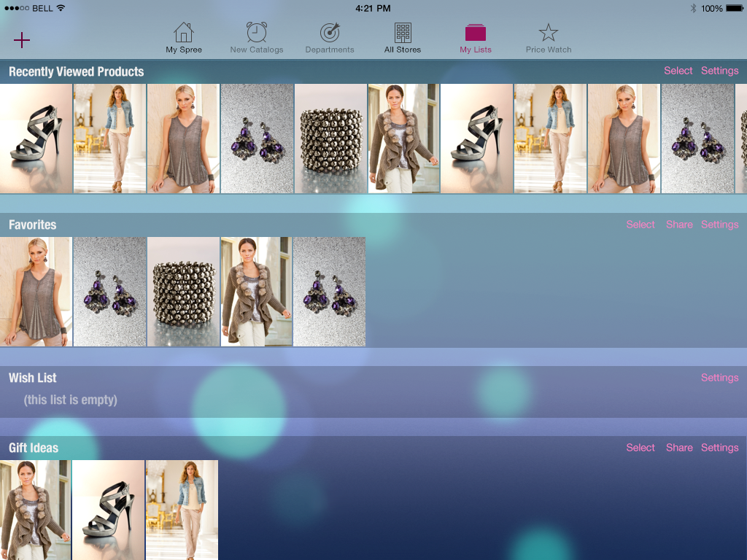Select items in Gift Ideas
This screenshot has width=747, height=560.
point(640,448)
